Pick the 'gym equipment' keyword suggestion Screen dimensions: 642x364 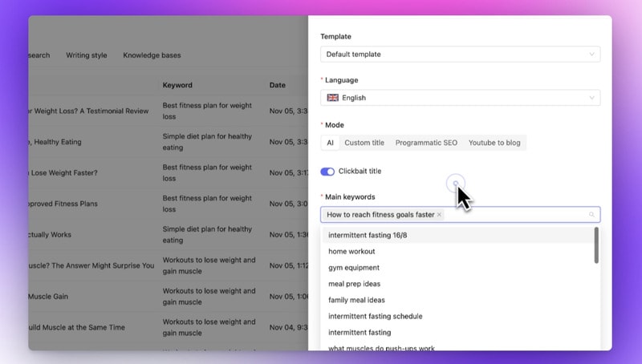[354, 268]
